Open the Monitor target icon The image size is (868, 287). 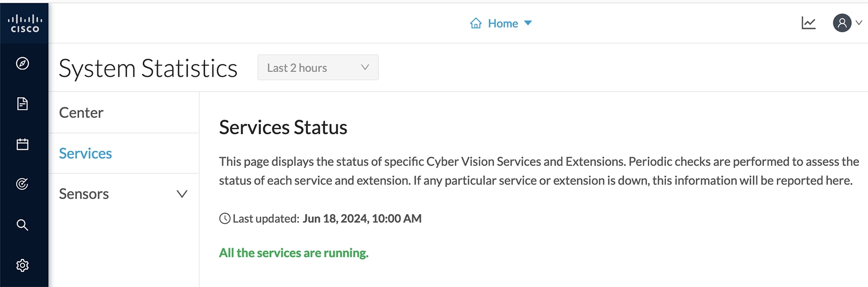point(23,184)
